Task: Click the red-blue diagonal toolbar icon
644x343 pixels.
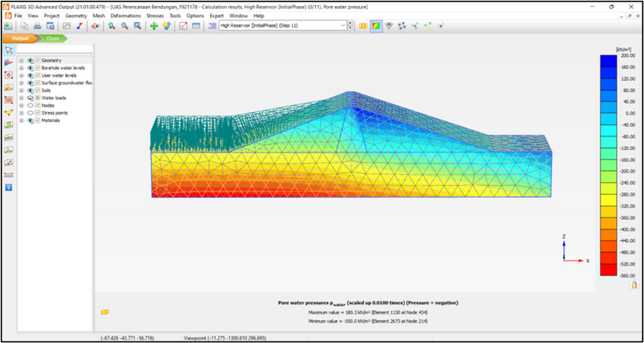Action: tap(79, 26)
